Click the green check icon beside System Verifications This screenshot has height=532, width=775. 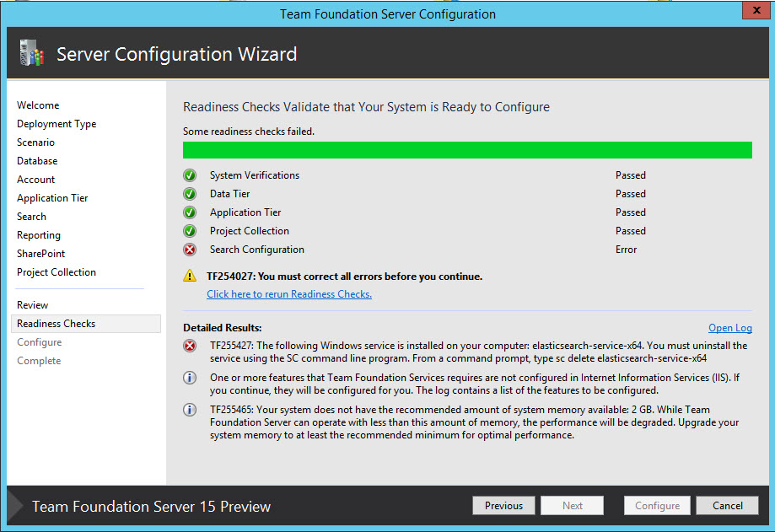click(190, 175)
